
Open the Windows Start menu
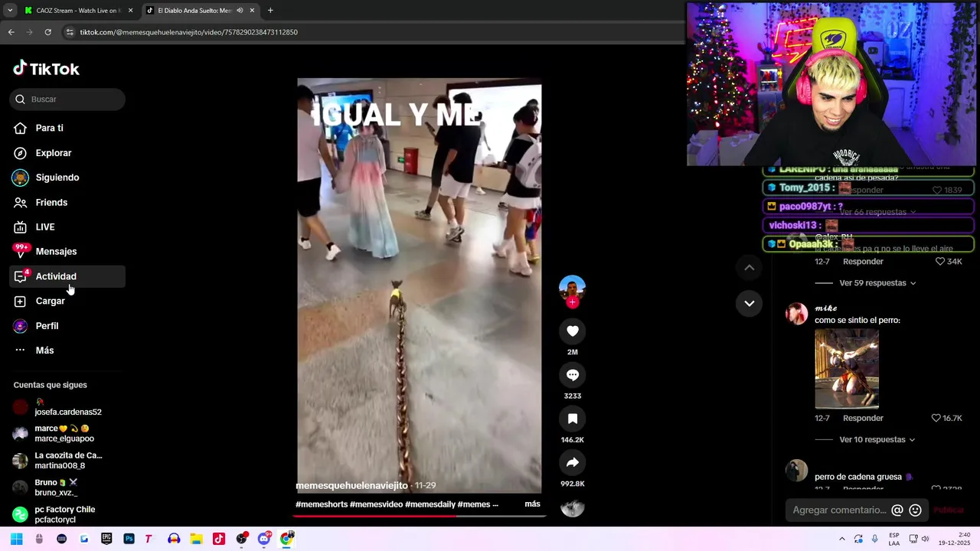click(17, 539)
